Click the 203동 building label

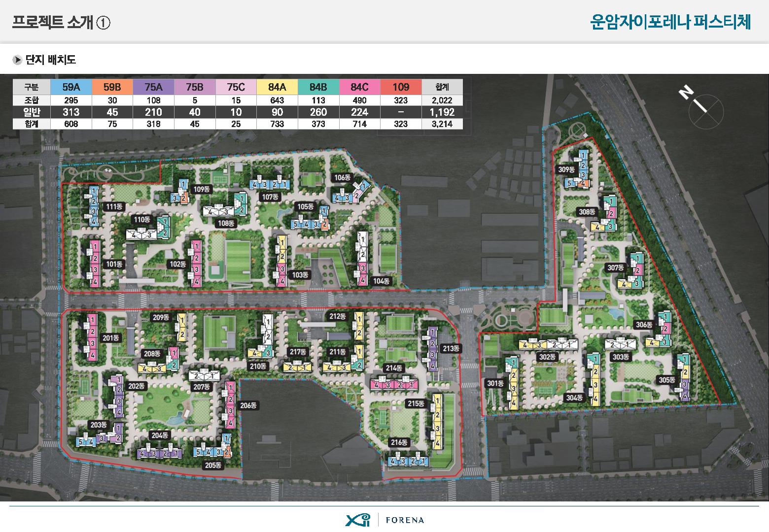click(x=98, y=425)
